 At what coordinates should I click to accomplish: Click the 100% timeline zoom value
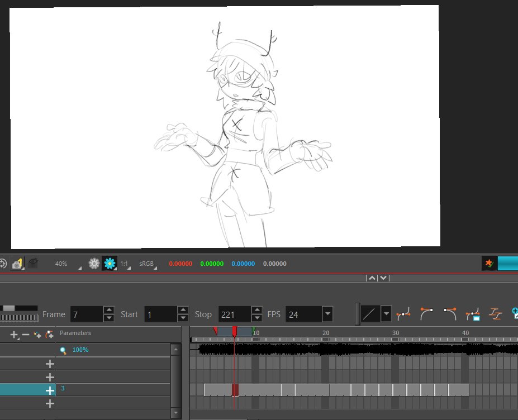click(x=80, y=350)
